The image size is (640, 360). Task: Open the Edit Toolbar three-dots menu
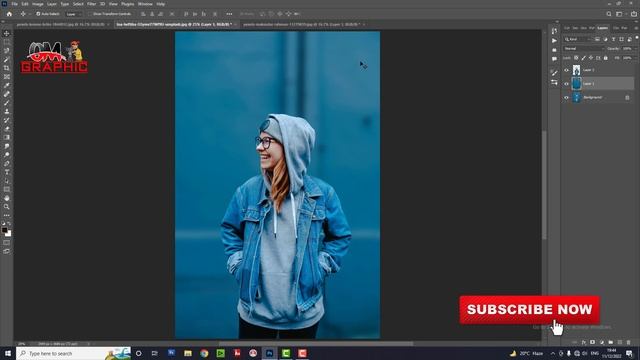tap(7, 215)
